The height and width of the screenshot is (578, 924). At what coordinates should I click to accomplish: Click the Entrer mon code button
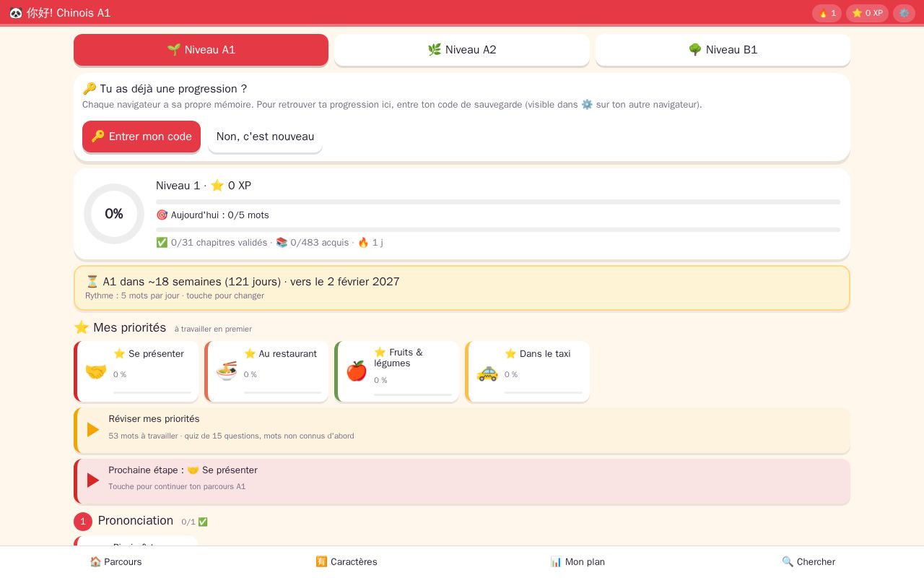141,137
